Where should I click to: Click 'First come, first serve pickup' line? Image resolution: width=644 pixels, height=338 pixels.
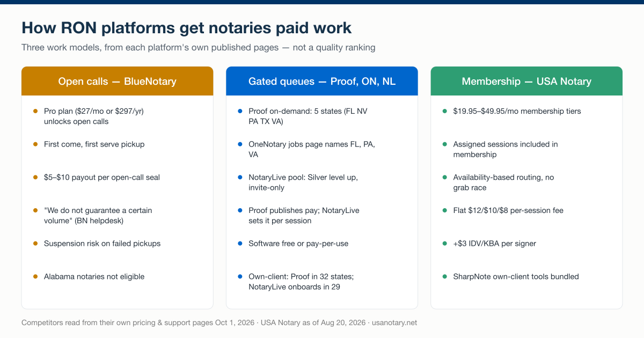[94, 144]
